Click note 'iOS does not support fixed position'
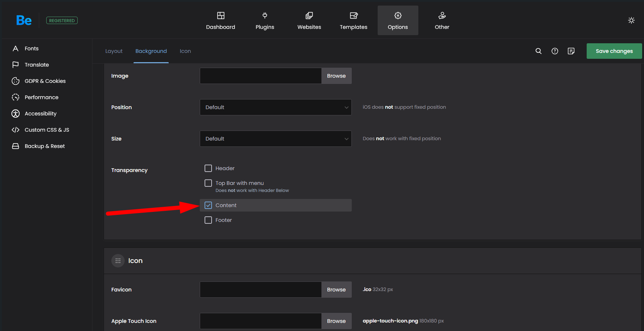Screen dimensions: 644x331 tap(404, 107)
